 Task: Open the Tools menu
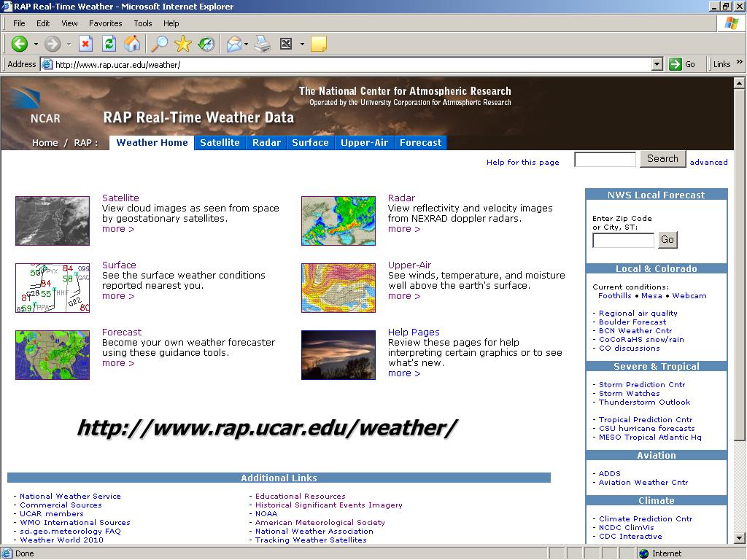pyautogui.click(x=142, y=23)
